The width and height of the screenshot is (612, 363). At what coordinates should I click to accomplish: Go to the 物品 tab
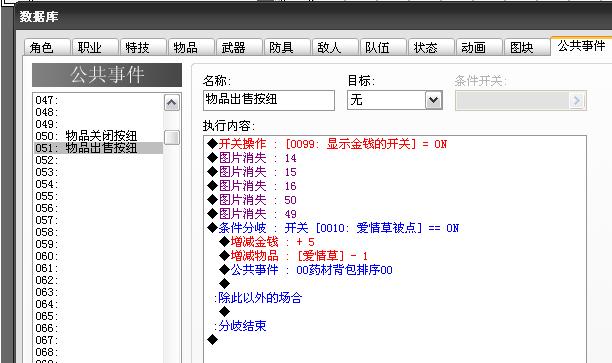pyautogui.click(x=191, y=48)
